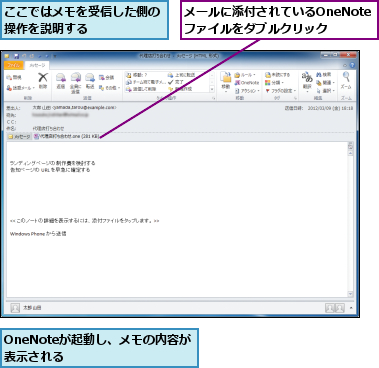Click the Help question mark icon
The width and height of the screenshot is (379, 368).
click(352, 65)
